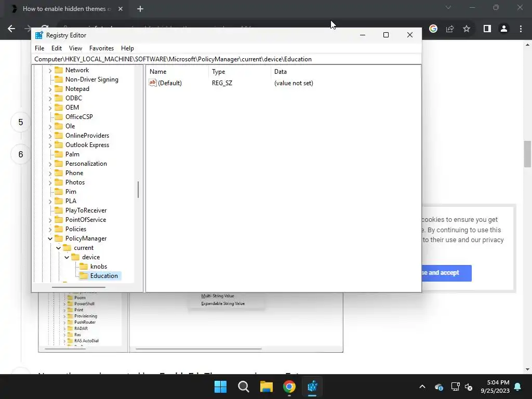Click the Registry Editor title bar icon
532x399 pixels.
coord(39,35)
